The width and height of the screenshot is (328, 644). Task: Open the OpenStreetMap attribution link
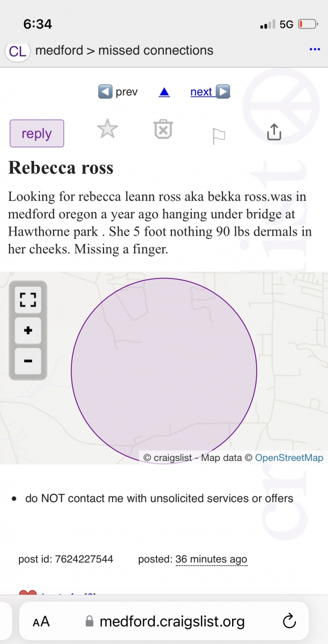click(289, 458)
